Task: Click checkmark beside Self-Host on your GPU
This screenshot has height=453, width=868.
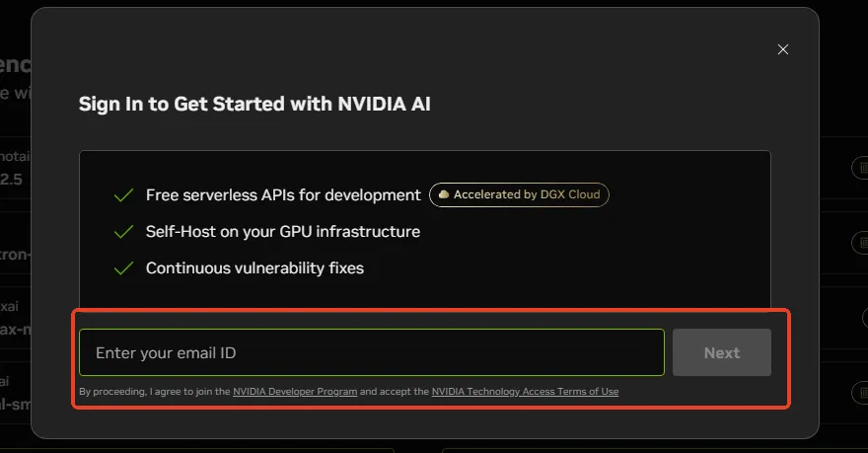Action: 123,232
